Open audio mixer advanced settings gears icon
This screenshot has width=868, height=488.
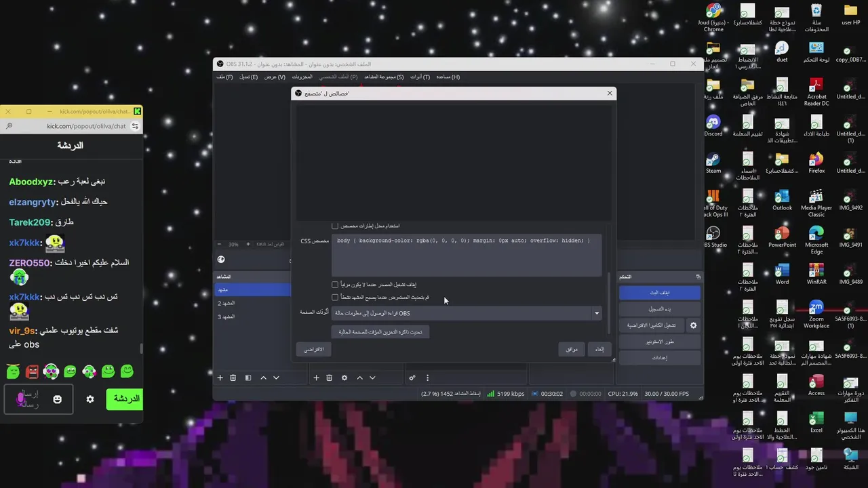(x=412, y=378)
